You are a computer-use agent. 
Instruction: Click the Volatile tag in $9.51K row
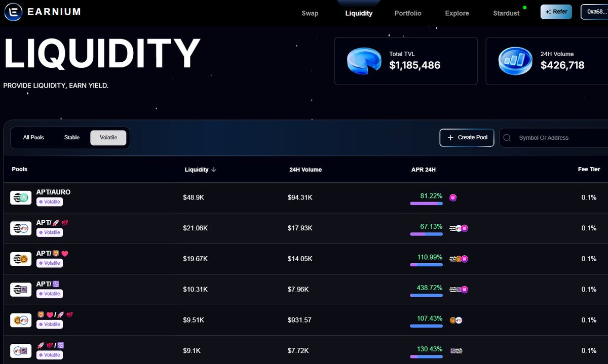50,325
